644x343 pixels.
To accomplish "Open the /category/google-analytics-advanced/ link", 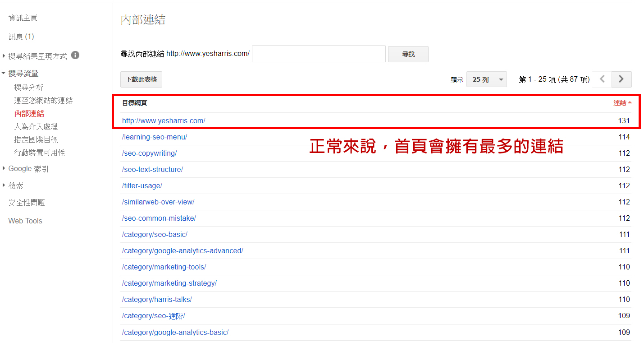I will [183, 251].
